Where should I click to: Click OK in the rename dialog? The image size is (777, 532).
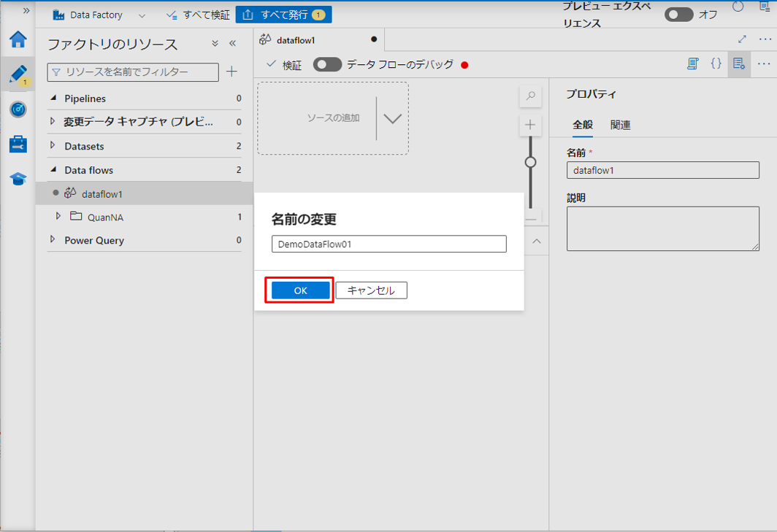point(301,290)
